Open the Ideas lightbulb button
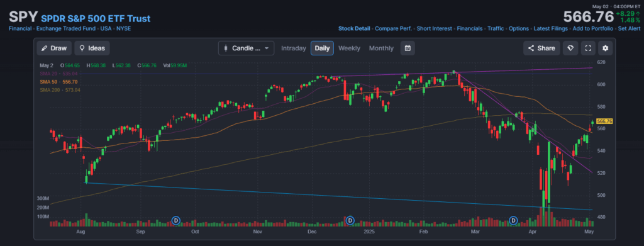The height and width of the screenshot is (246, 644). pos(92,48)
